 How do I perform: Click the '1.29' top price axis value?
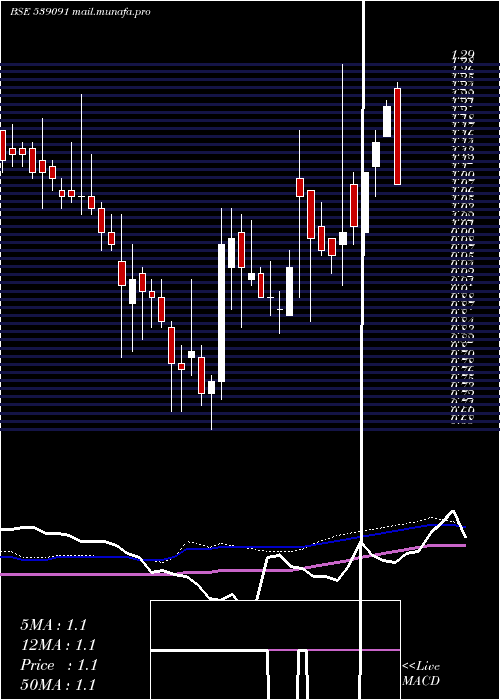tap(464, 55)
